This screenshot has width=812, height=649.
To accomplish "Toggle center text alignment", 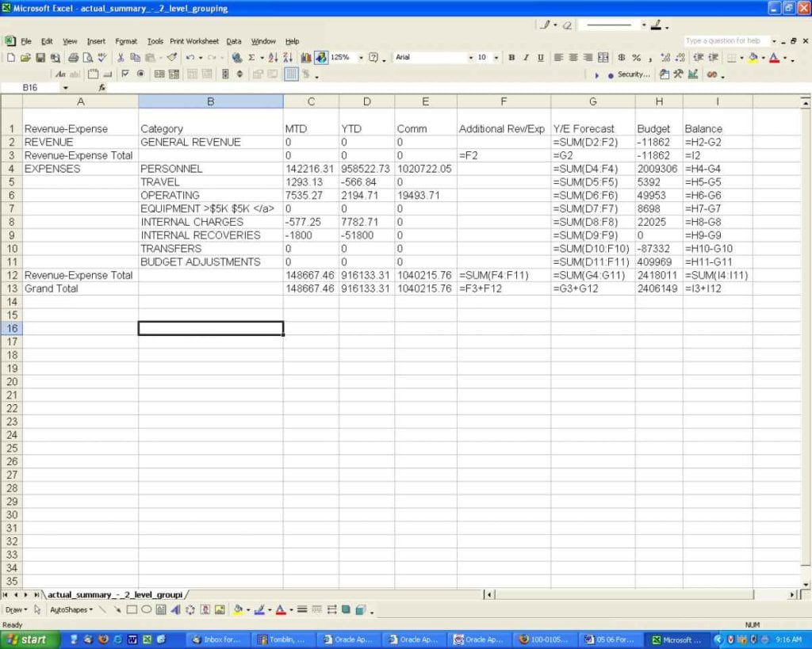I will [573, 58].
